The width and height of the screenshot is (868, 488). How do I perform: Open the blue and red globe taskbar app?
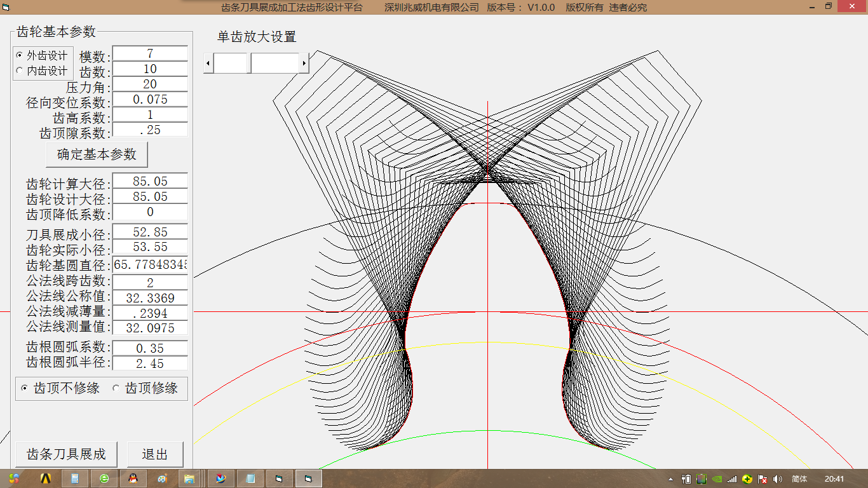tap(221, 478)
